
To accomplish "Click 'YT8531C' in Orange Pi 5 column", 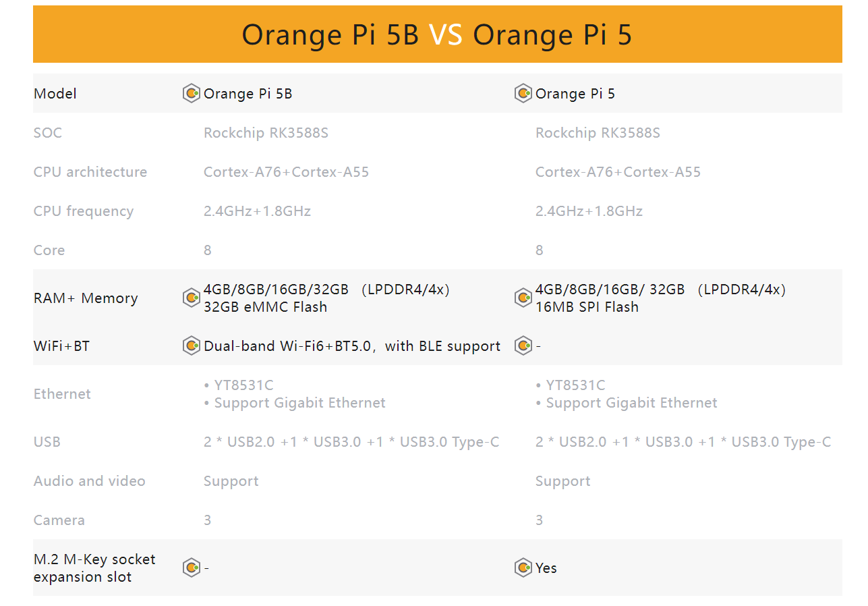I will pos(575,385).
